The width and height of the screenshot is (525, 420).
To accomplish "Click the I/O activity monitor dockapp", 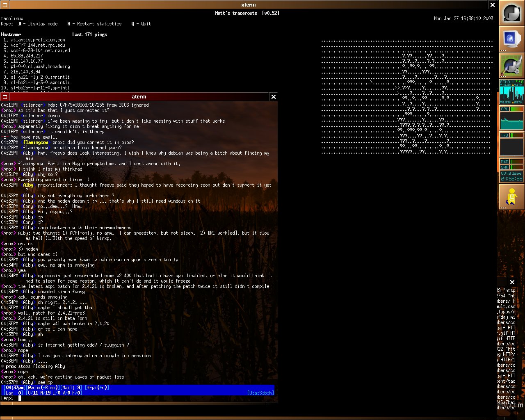I will click(x=511, y=144).
